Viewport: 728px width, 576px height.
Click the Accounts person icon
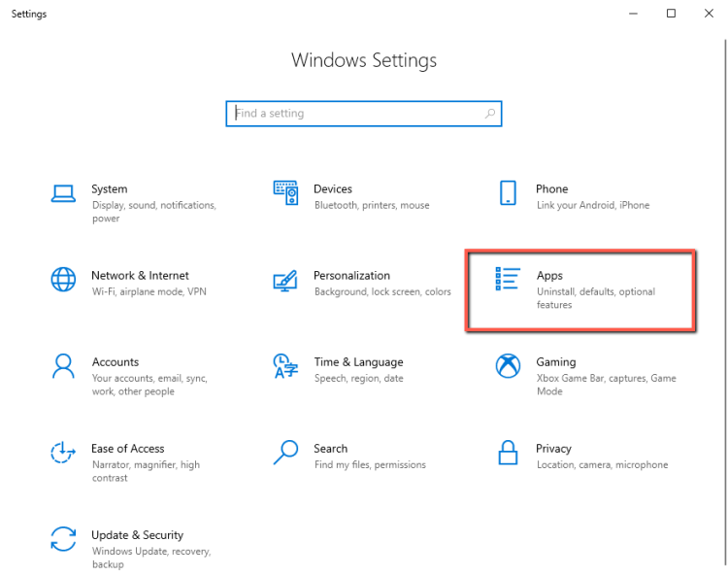[63, 366]
